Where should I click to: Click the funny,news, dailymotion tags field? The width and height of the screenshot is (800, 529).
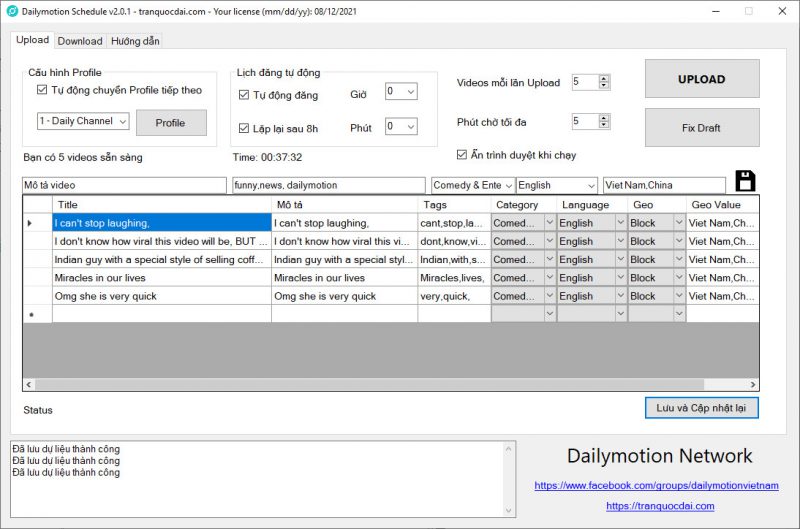tap(329, 185)
